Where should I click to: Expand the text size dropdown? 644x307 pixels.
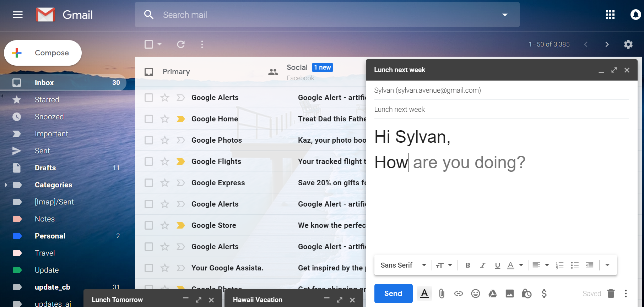click(444, 265)
